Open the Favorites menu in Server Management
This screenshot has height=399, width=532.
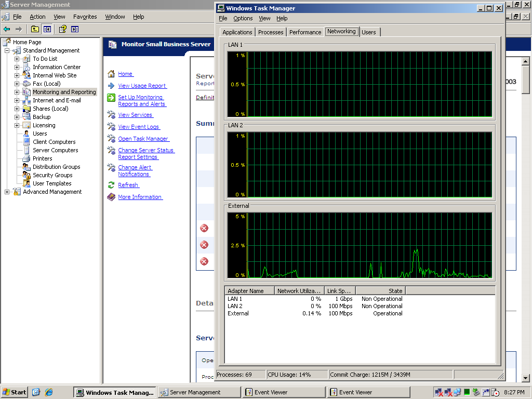[x=85, y=17]
